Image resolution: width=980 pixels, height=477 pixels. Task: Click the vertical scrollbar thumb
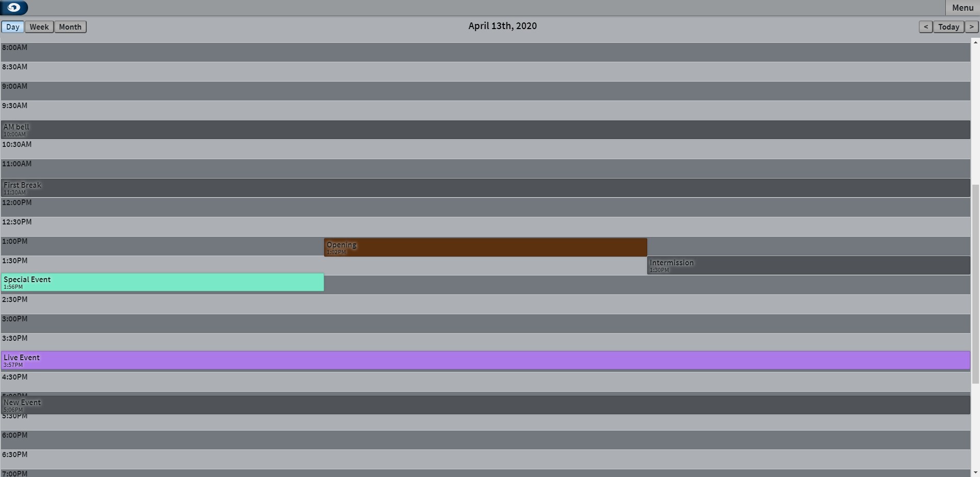[975, 283]
